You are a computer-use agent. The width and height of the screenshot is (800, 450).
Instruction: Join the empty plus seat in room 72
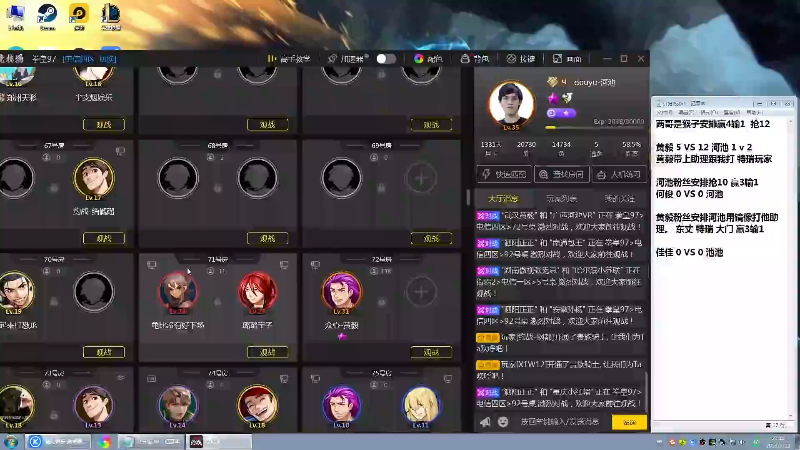(421, 292)
